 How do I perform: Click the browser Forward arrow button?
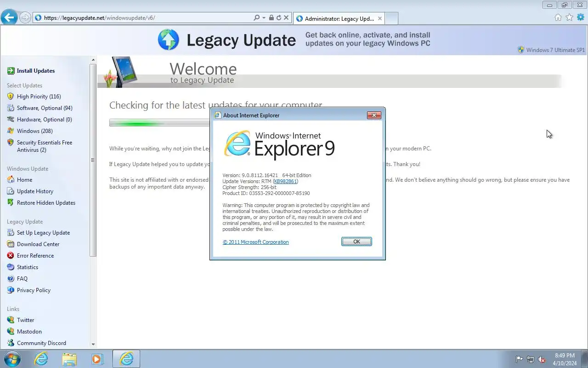pos(25,17)
